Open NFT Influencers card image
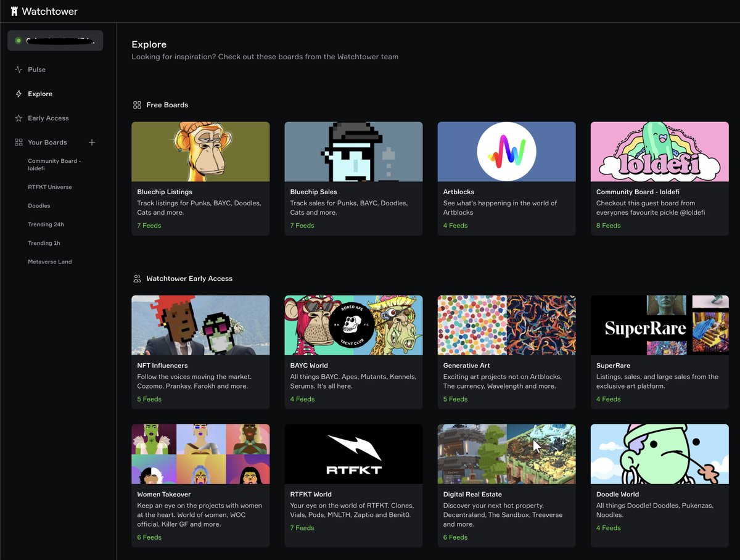The image size is (740, 560). 200,325
